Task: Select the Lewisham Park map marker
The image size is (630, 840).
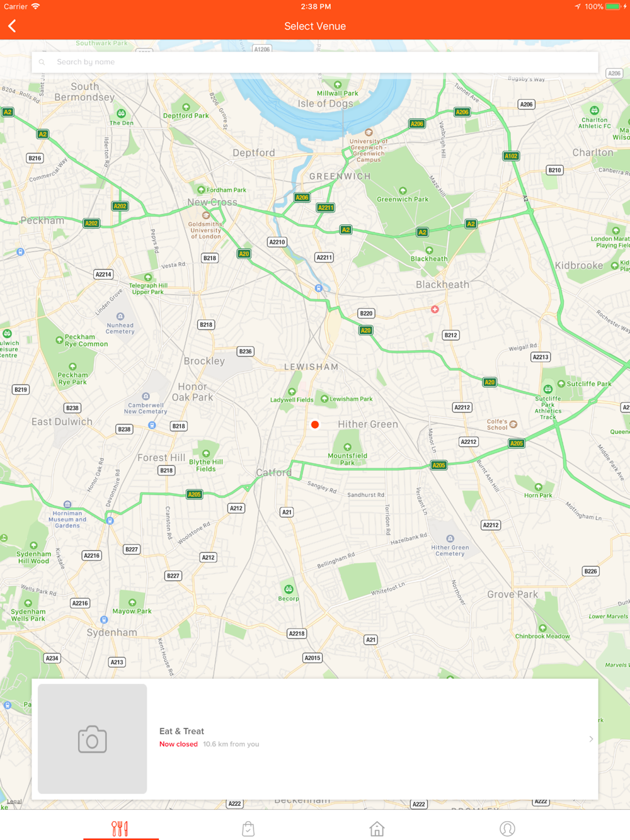Action: click(x=324, y=399)
